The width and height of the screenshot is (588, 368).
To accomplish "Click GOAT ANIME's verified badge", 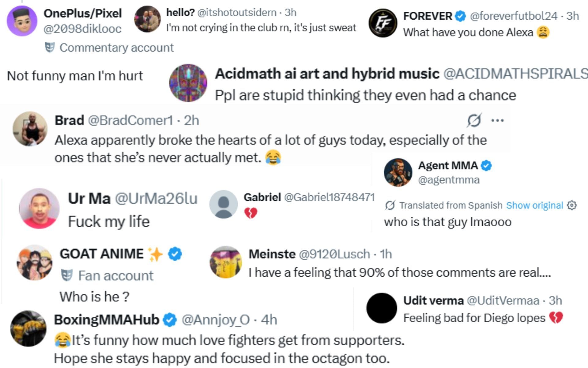I will pos(175,254).
